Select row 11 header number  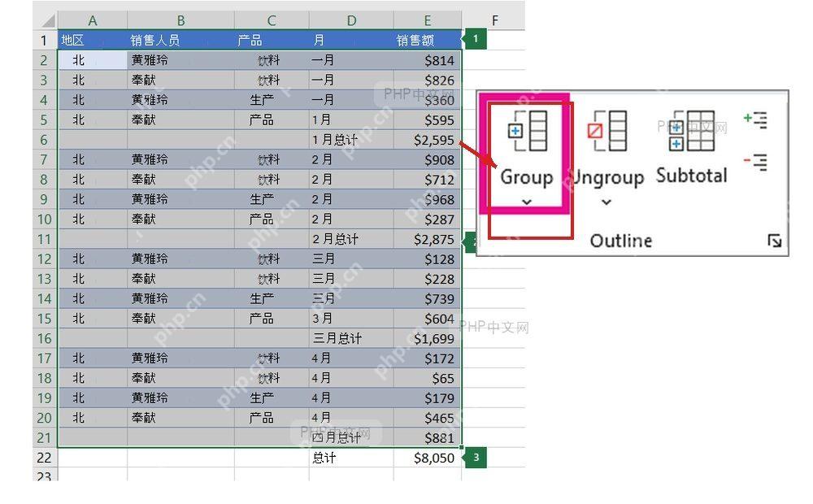pyautogui.click(x=45, y=239)
